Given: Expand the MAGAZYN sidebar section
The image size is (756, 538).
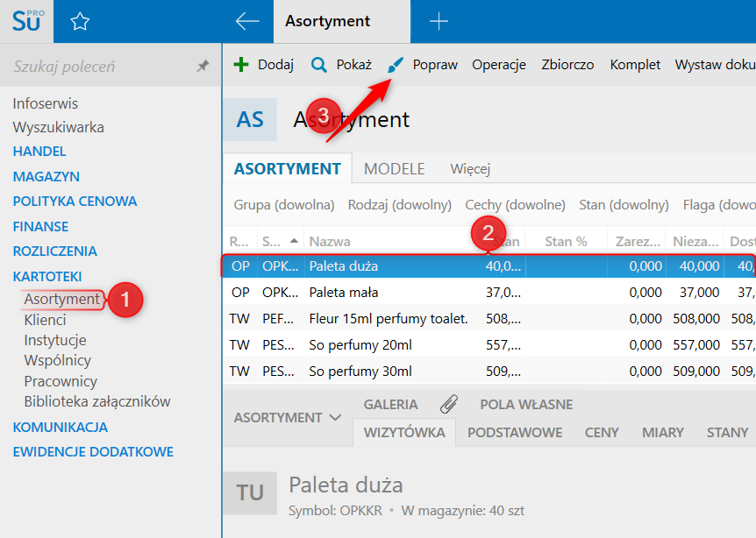Looking at the screenshot, I should 46,176.
